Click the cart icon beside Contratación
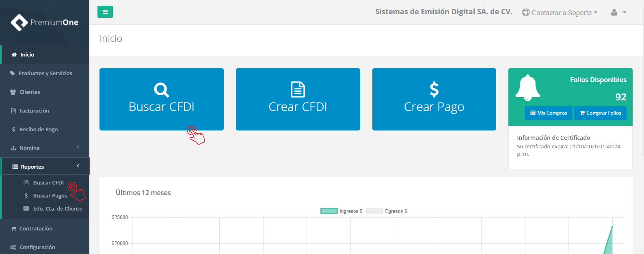Screen dimensions: 644x254 (x=13, y=228)
